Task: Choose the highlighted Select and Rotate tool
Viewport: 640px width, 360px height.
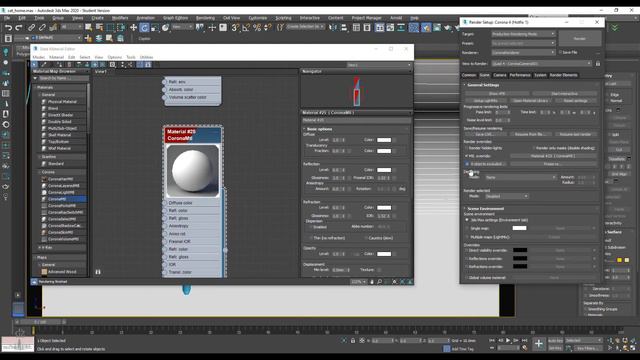Action: click(x=144, y=27)
